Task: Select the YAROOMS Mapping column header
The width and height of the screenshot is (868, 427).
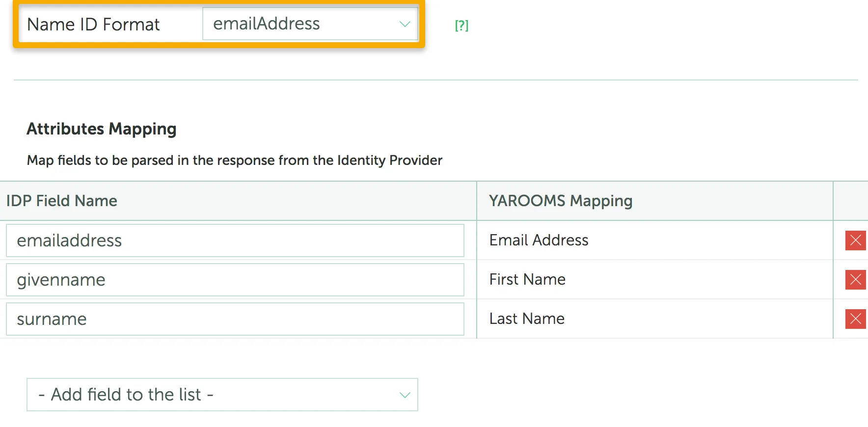Action: click(x=560, y=201)
